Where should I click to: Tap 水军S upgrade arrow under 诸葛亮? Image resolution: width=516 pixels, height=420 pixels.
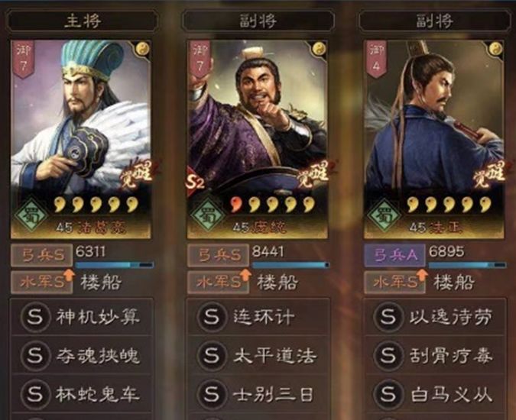pyautogui.click(x=69, y=275)
